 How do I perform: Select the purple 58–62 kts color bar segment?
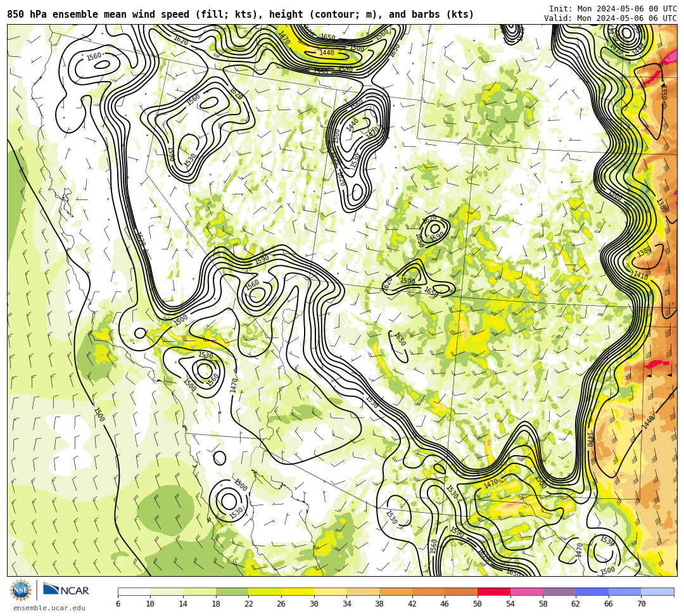click(x=559, y=591)
